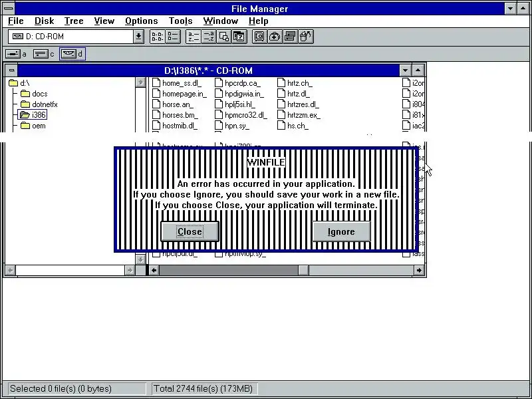
Task: Select the open i386 folder icon
Action: (25, 114)
